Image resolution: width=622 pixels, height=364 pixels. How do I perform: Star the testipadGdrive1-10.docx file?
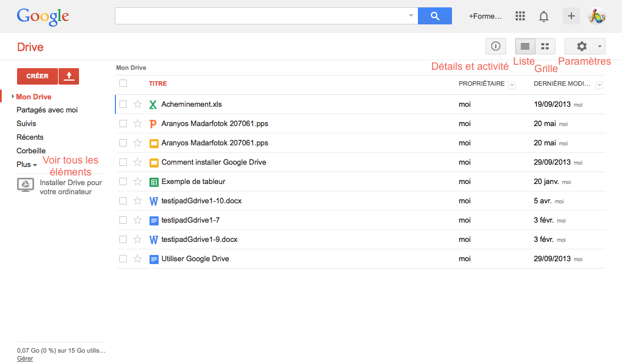pyautogui.click(x=138, y=201)
